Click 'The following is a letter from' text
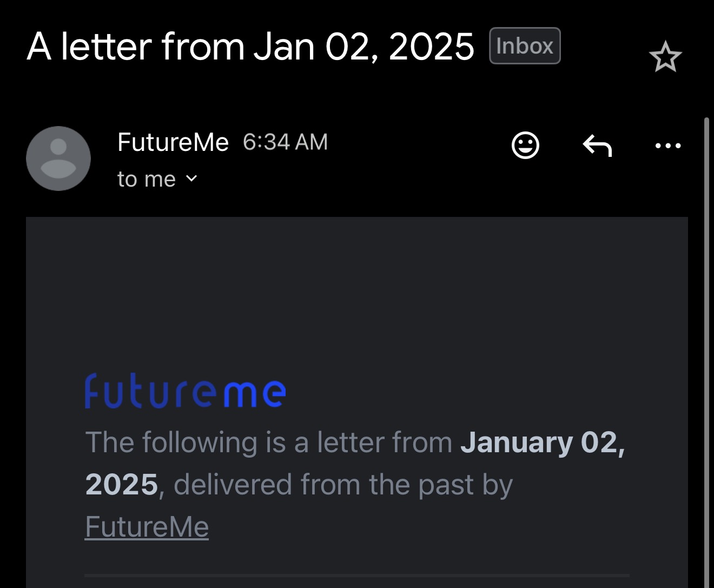This screenshot has height=588, width=714. (x=268, y=442)
